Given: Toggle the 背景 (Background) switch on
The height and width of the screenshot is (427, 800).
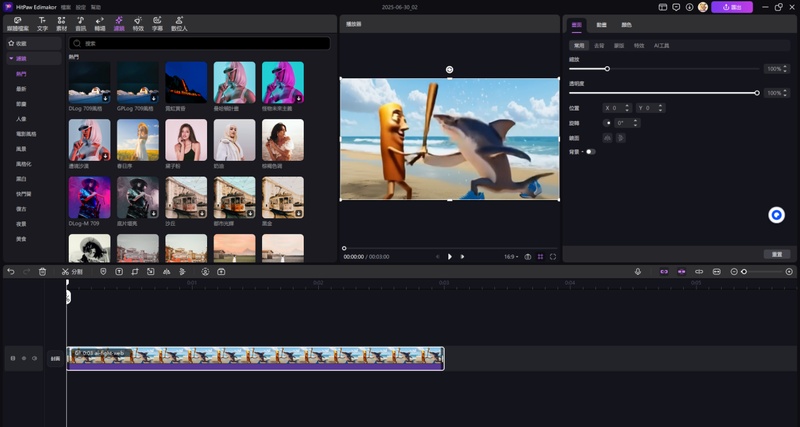Looking at the screenshot, I should [590, 152].
